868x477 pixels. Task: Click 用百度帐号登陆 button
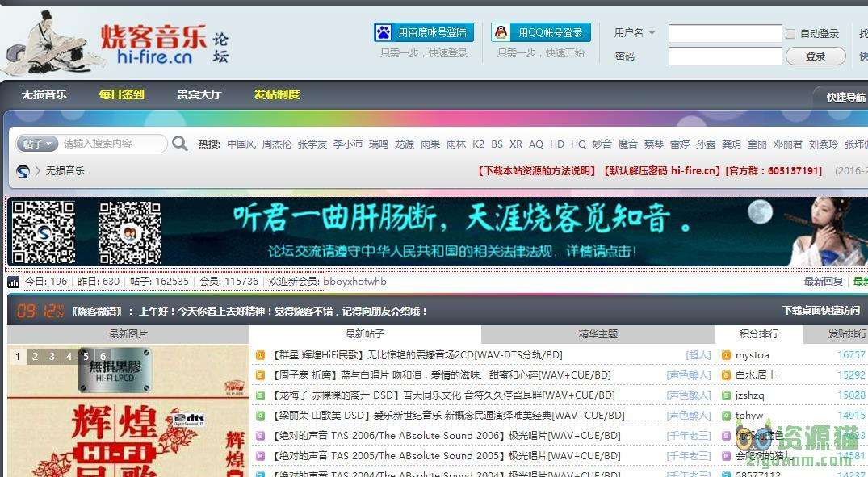point(424,32)
